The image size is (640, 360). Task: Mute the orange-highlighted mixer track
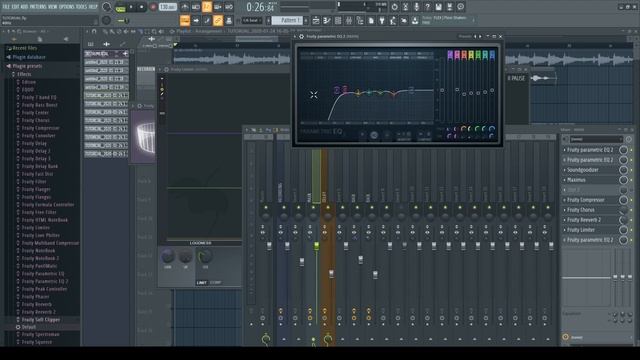tap(327, 207)
